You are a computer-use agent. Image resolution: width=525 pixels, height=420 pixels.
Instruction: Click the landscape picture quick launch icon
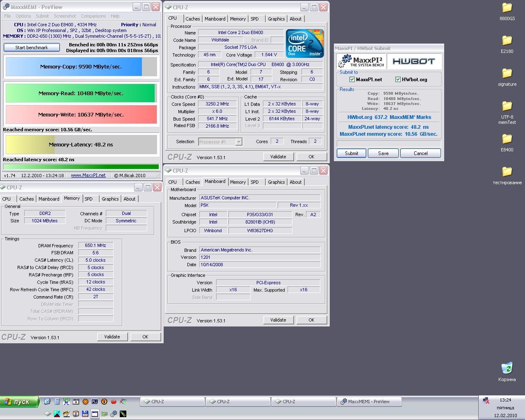pos(57,414)
